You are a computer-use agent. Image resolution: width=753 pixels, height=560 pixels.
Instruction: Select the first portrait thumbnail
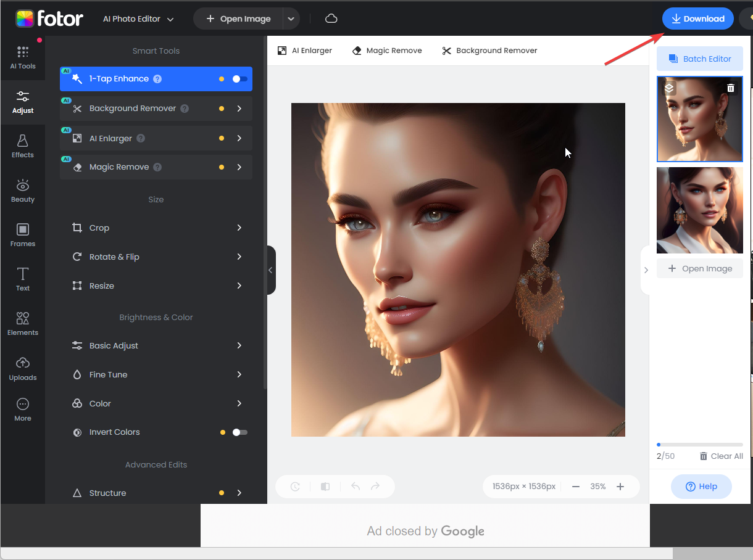pos(700,120)
